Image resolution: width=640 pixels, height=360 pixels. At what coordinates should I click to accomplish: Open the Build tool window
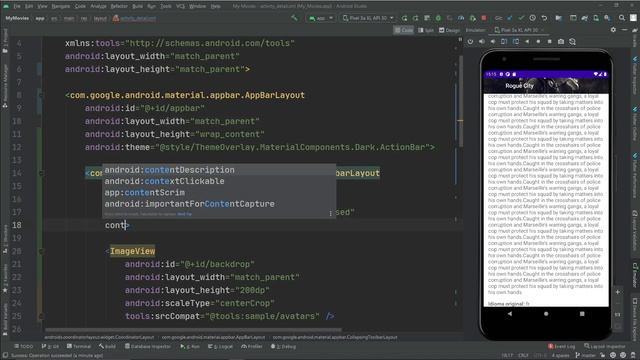(107, 347)
